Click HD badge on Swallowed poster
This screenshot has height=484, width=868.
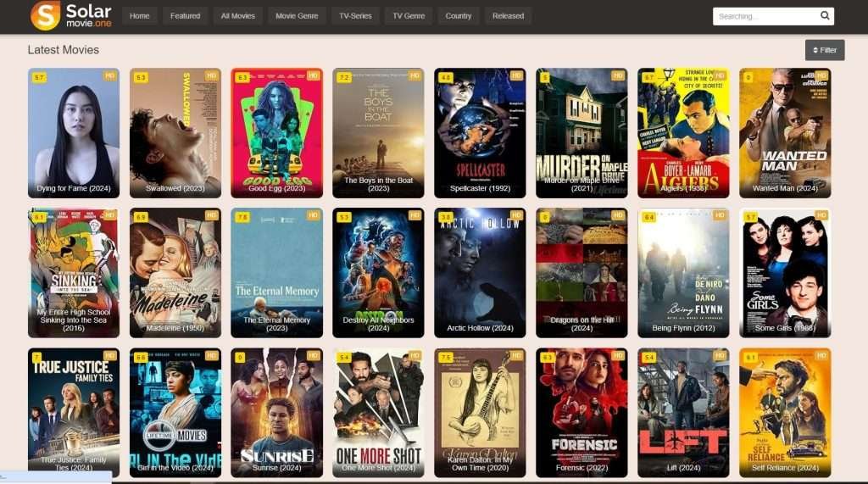(x=211, y=76)
